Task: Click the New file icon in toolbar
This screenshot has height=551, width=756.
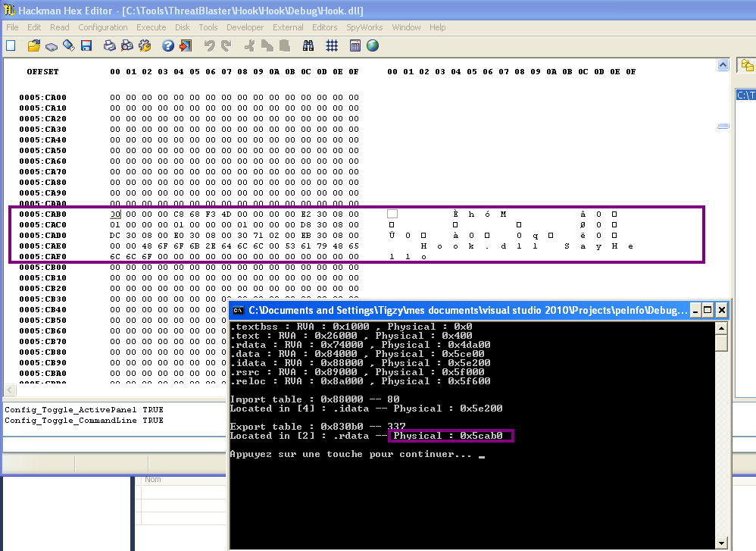Action: (x=11, y=45)
